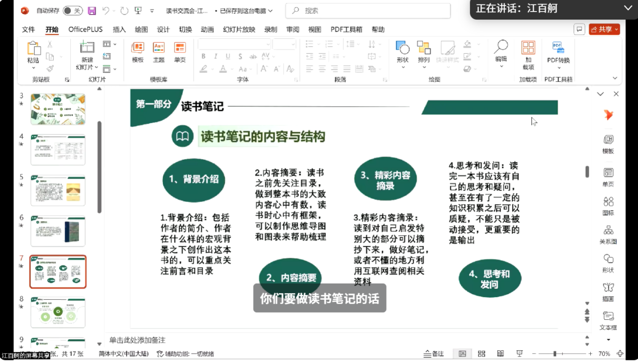The height and width of the screenshot is (364, 638).
Task: Open the 插入 ribbon tab
Action: tap(119, 30)
